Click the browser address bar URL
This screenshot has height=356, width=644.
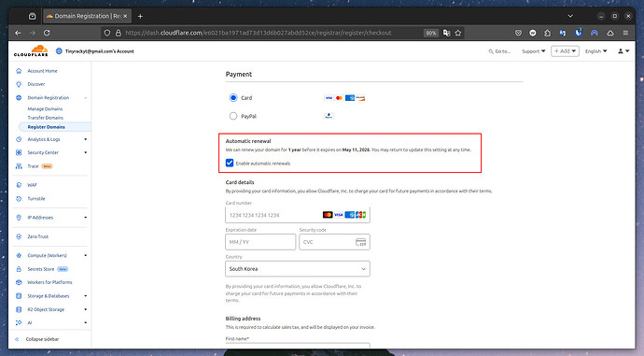coord(259,33)
